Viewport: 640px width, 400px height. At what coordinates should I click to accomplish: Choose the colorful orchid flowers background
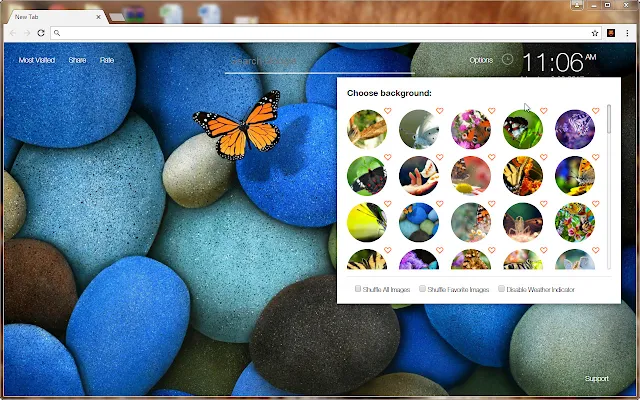575,222
